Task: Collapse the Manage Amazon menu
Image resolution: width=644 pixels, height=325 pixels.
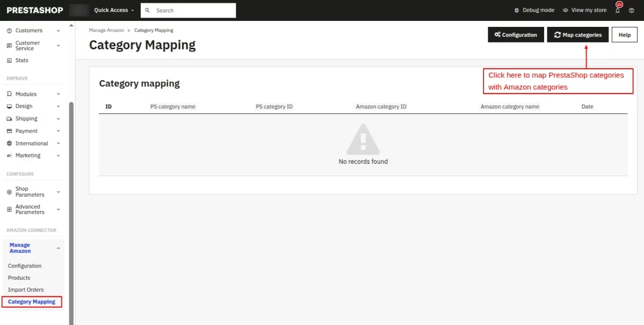Action: point(58,248)
